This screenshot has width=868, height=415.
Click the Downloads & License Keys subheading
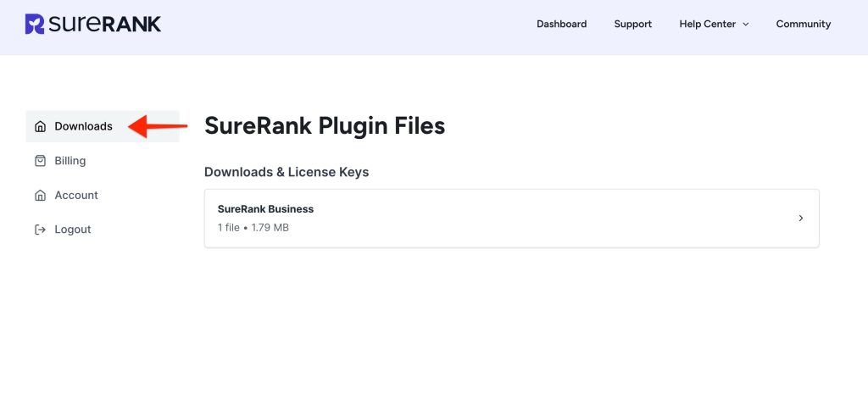pos(287,172)
